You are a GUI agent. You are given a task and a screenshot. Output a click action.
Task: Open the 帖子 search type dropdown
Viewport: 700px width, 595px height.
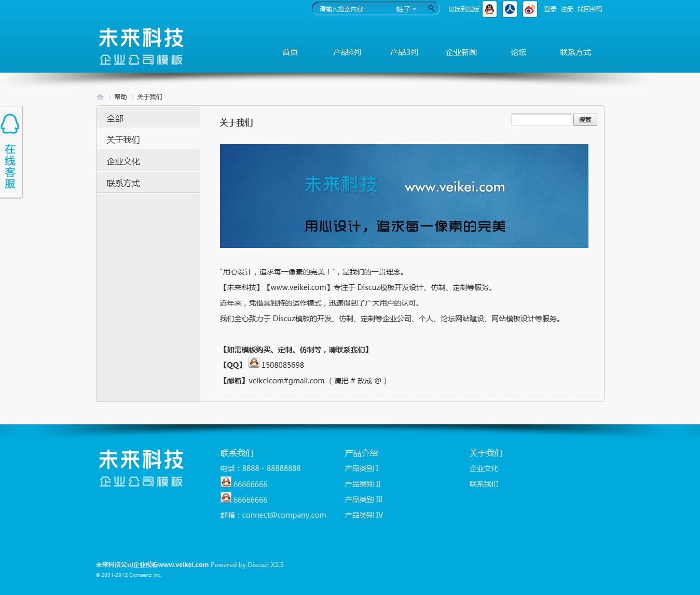pyautogui.click(x=404, y=8)
